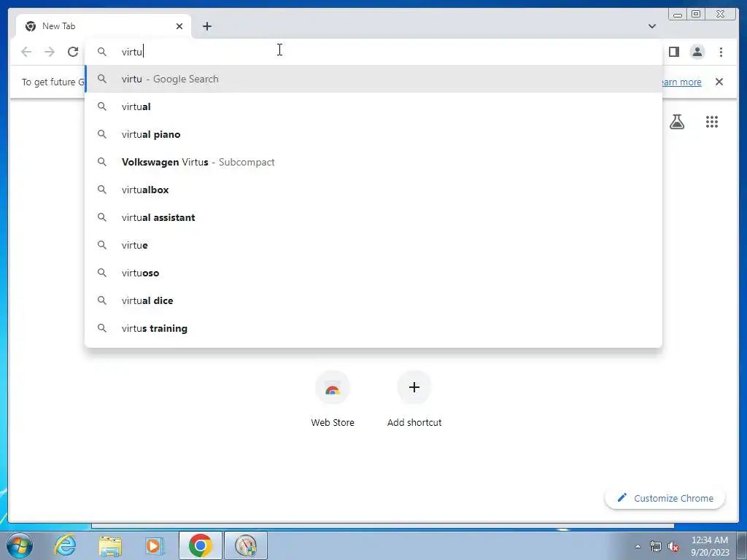This screenshot has width=747, height=560.
Task: Choose the 'virtual' suggestion
Action: click(373, 106)
